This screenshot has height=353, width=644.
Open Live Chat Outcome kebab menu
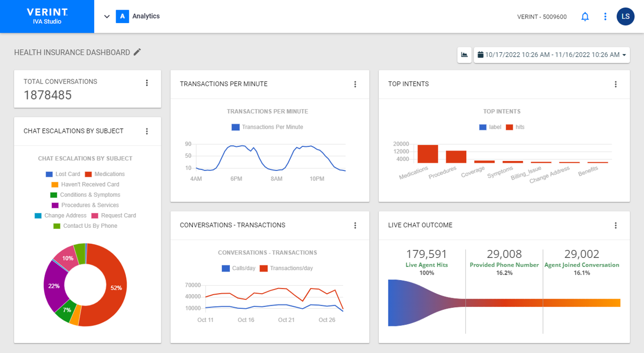point(615,226)
